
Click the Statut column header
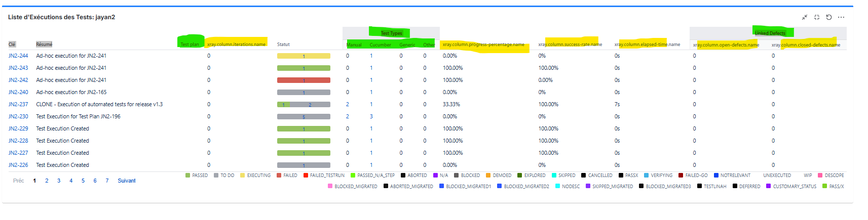point(283,45)
